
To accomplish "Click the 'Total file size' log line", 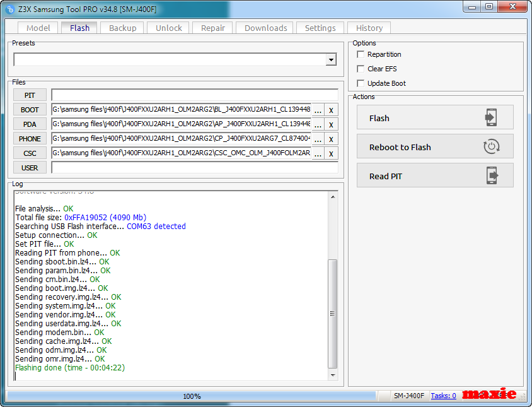I will coord(81,218).
